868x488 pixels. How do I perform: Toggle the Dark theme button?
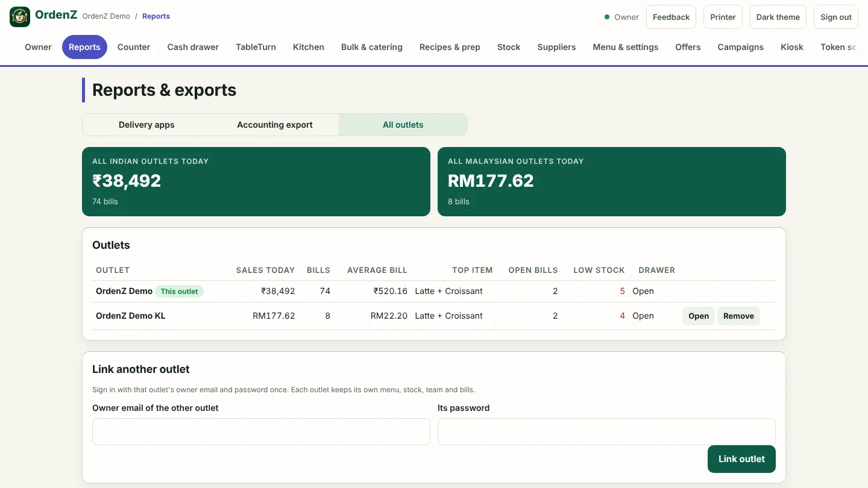coord(778,17)
